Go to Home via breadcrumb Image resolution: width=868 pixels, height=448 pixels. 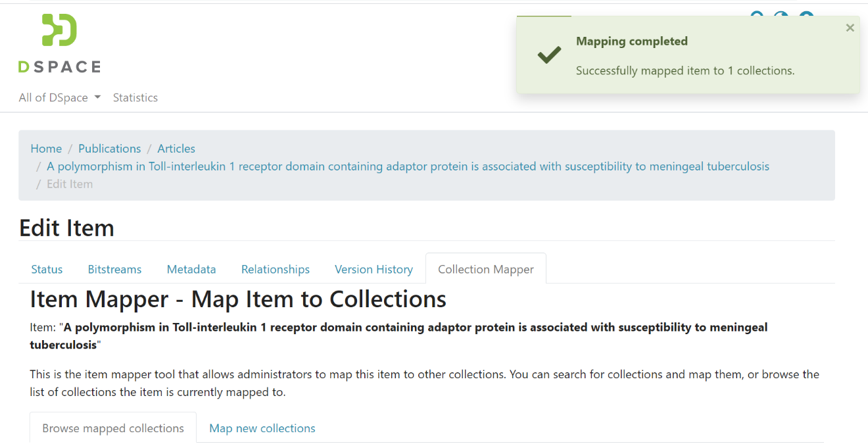click(x=46, y=149)
